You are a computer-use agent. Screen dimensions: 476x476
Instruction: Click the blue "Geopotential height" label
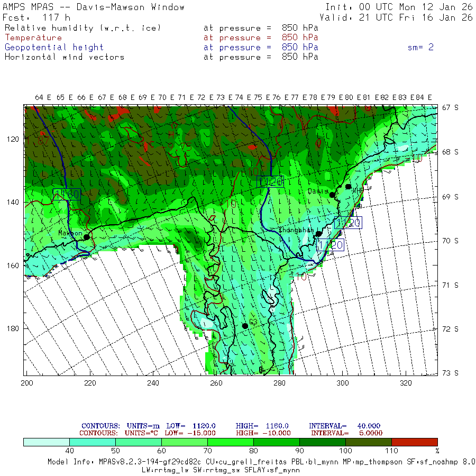(x=54, y=48)
